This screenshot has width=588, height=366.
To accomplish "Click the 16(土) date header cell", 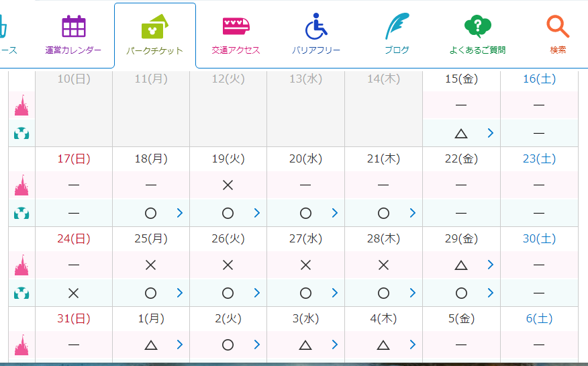I will click(x=538, y=79).
